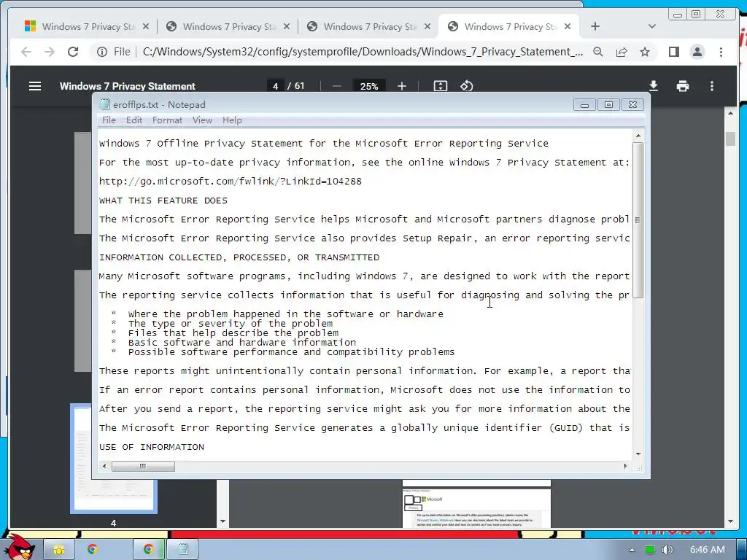This screenshot has width=747, height=560.
Task: Rotate the PDF with the rotate icon
Action: pyautogui.click(x=466, y=86)
